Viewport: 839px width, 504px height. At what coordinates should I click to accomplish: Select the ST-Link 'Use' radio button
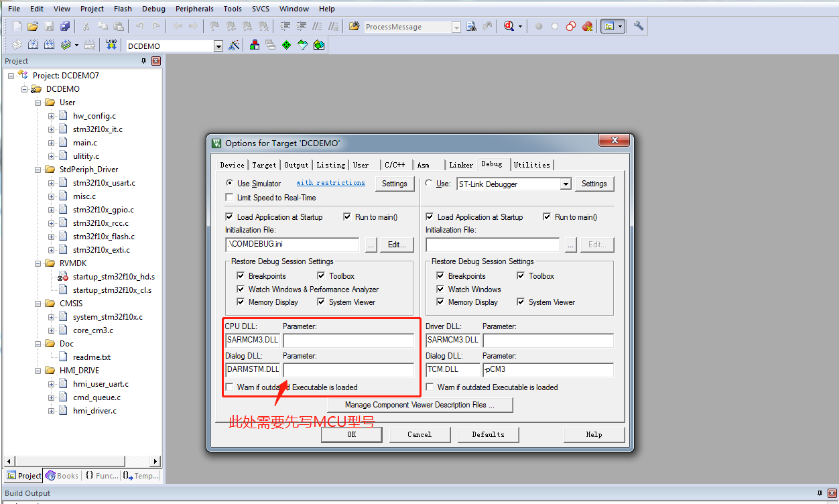click(429, 184)
